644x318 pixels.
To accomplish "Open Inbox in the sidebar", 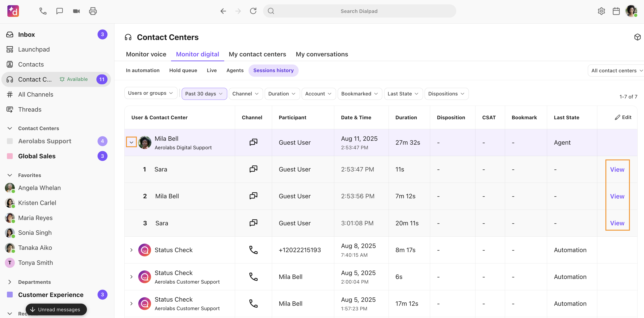I will click(x=56, y=34).
